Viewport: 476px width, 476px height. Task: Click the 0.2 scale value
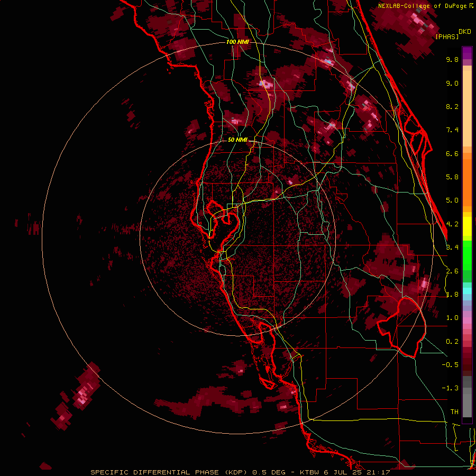[x=452, y=342]
